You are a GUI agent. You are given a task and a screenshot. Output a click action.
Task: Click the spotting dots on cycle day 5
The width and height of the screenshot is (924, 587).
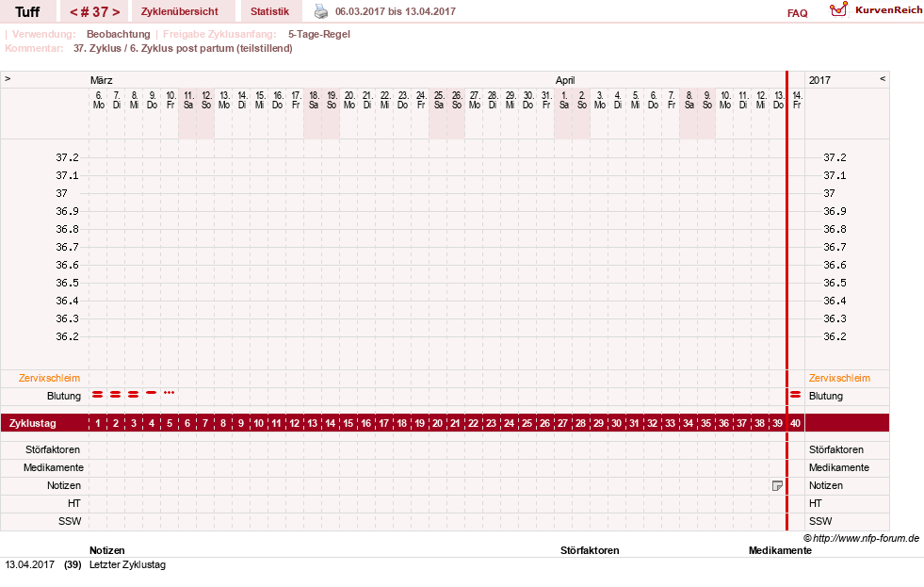click(170, 393)
